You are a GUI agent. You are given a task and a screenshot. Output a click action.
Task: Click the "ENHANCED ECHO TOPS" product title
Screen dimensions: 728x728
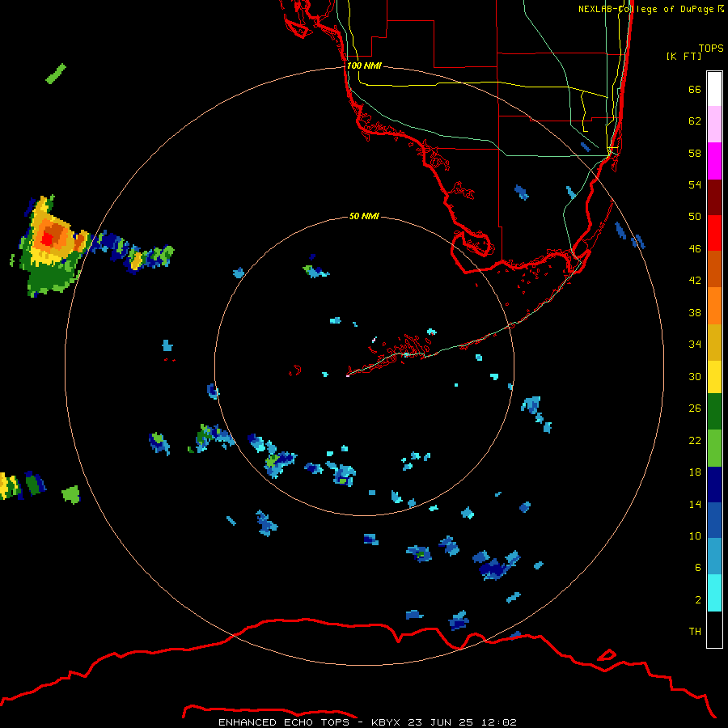(285, 722)
